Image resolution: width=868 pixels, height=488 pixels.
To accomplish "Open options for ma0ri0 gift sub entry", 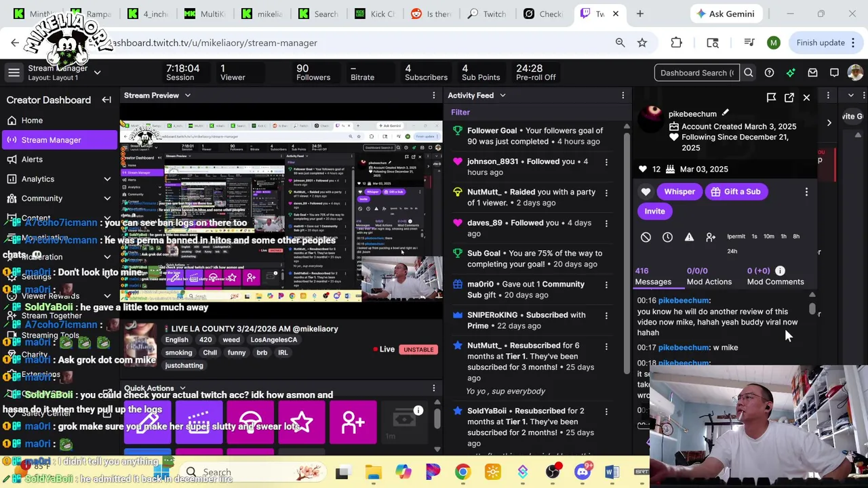I will pos(606,285).
